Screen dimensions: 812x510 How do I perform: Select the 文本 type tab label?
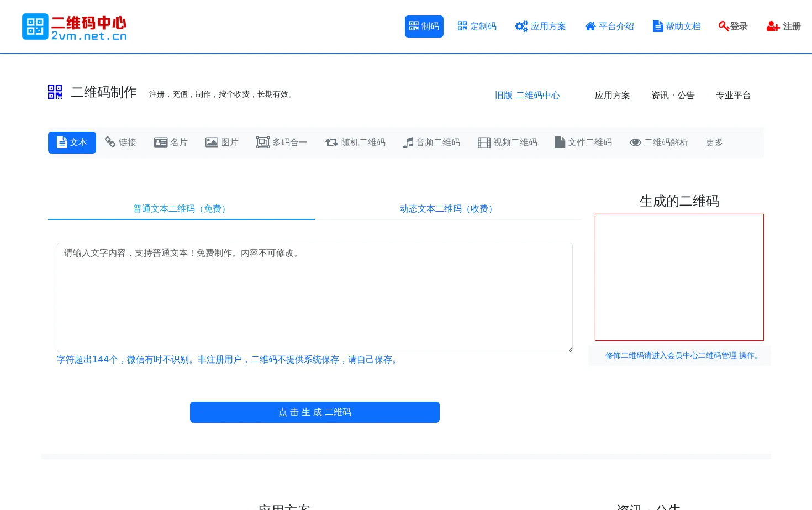[78, 143]
